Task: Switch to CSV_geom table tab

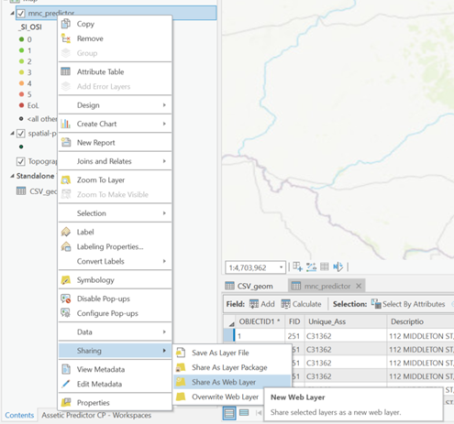Action: [249, 286]
